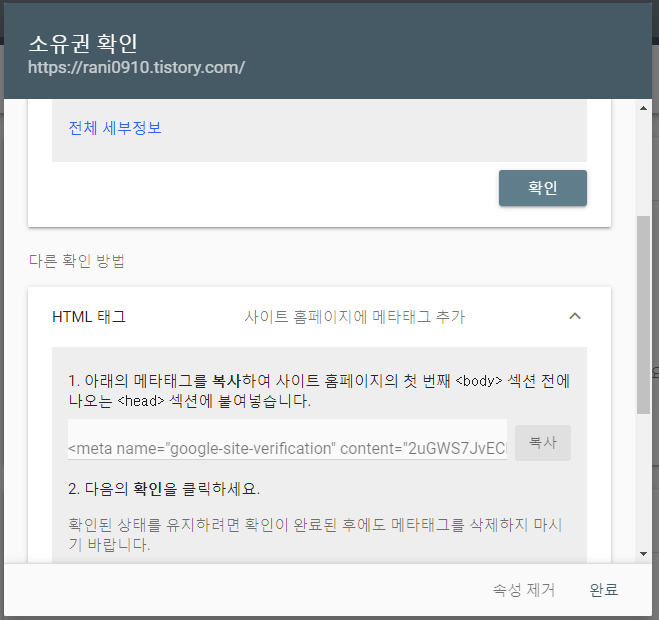Click the site URL rani0910.tistory.com

(x=137, y=67)
